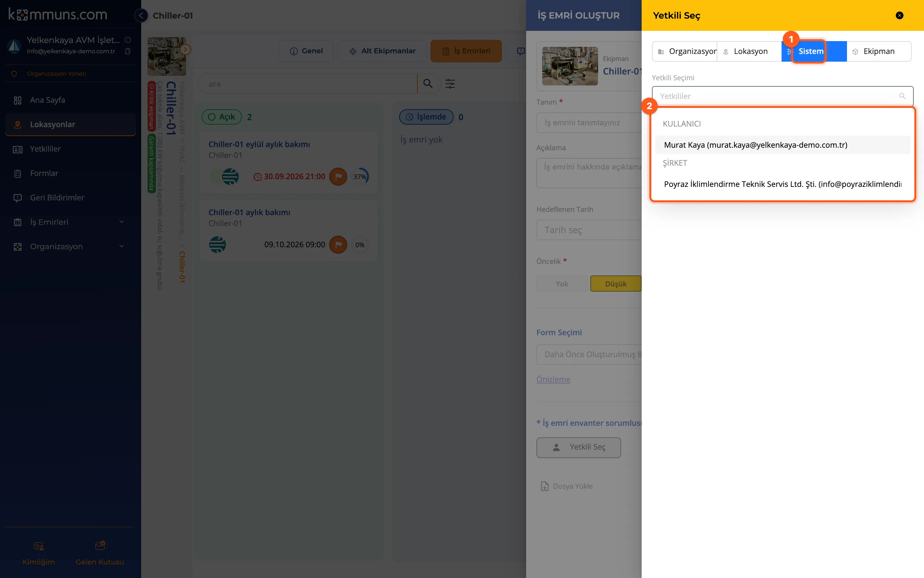924x578 pixels.
Task: Open the Genel tab
Action: 306,51
